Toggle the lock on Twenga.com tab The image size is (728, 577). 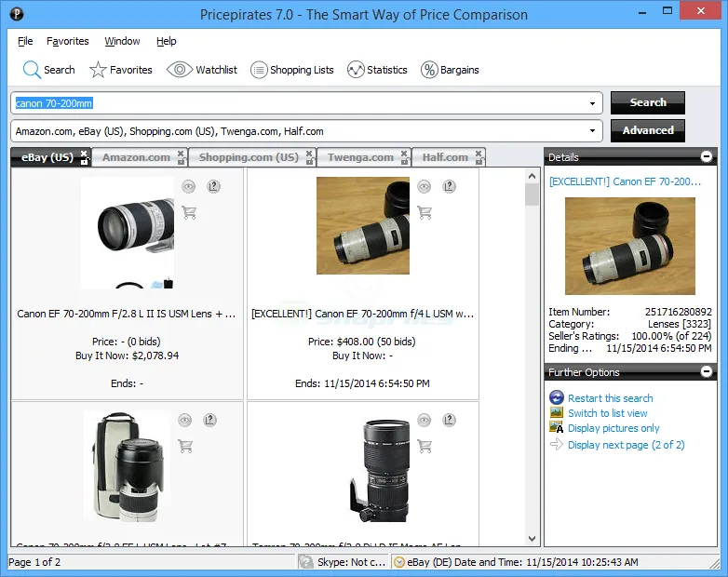click(x=404, y=161)
